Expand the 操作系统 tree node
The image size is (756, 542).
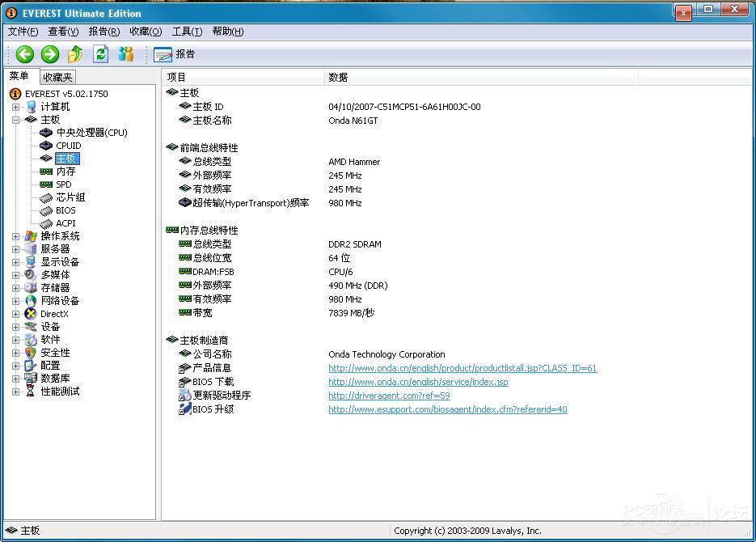pos(16,237)
